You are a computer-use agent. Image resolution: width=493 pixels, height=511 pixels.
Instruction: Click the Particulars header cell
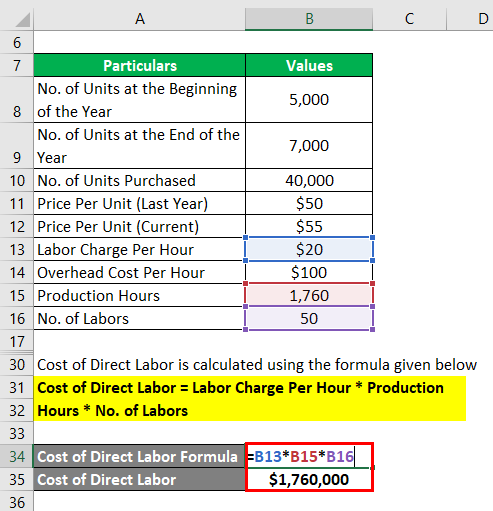140,65
